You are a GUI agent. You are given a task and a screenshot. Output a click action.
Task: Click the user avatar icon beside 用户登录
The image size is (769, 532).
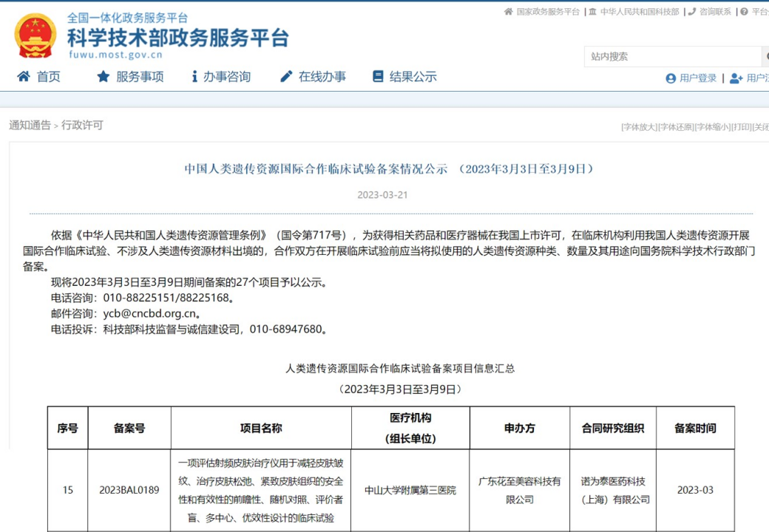(x=671, y=78)
